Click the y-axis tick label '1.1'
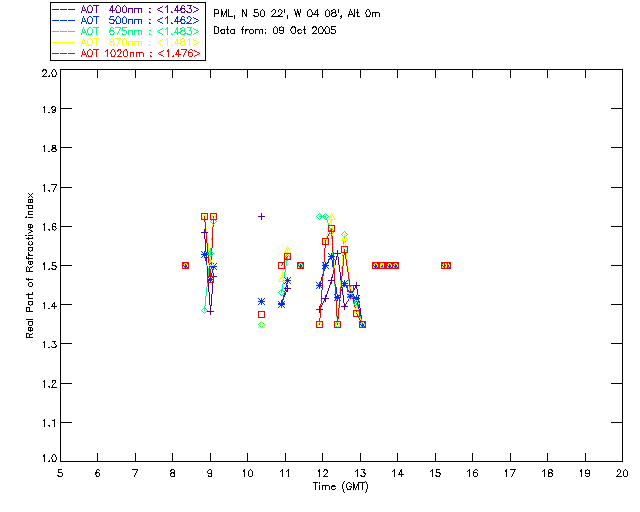 (49, 423)
